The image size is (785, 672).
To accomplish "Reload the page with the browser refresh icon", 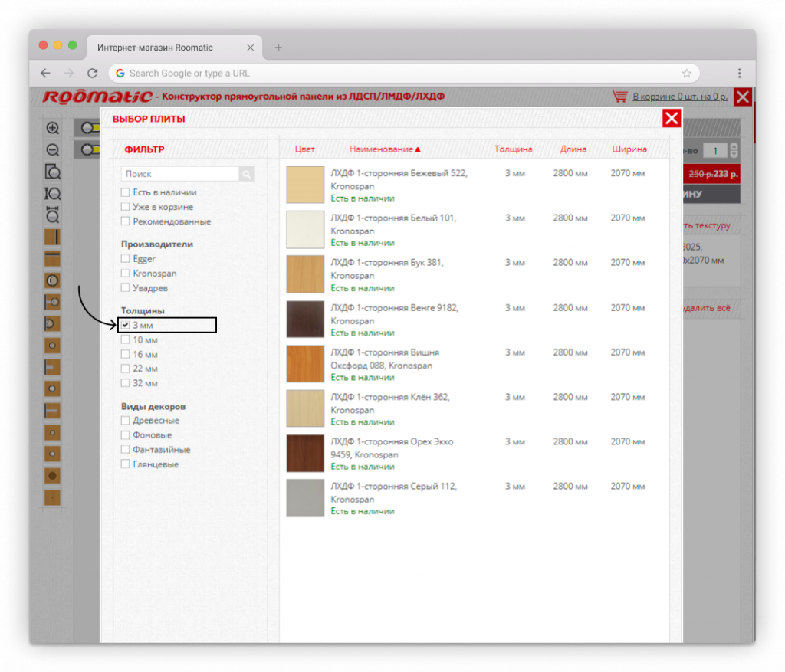I will [x=92, y=74].
